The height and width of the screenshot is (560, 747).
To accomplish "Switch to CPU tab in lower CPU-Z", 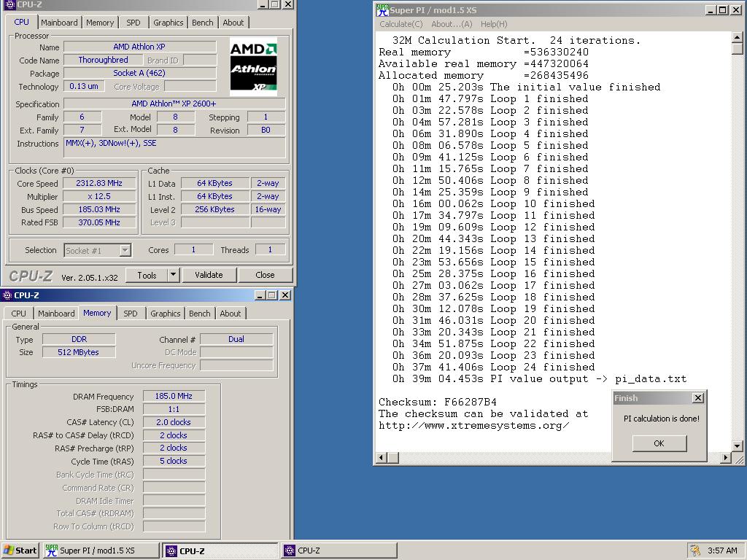I will click(18, 314).
